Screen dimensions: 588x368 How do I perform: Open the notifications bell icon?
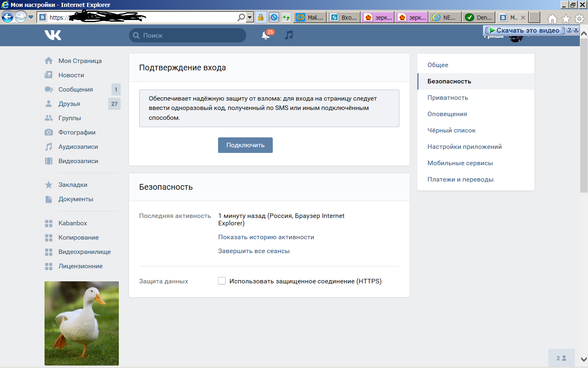pyautogui.click(x=265, y=36)
